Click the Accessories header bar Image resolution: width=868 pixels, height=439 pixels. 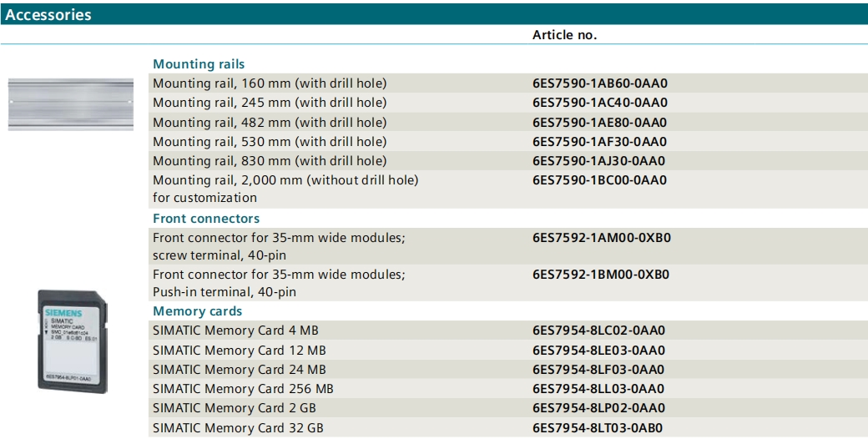click(434, 14)
